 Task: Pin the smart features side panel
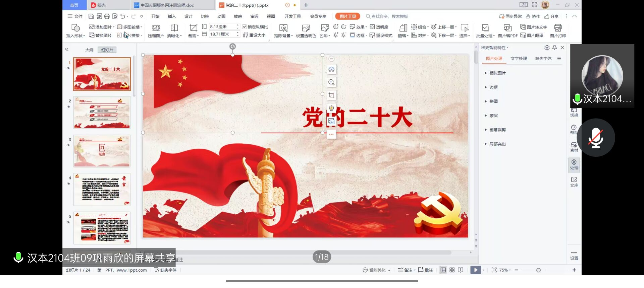tap(554, 48)
